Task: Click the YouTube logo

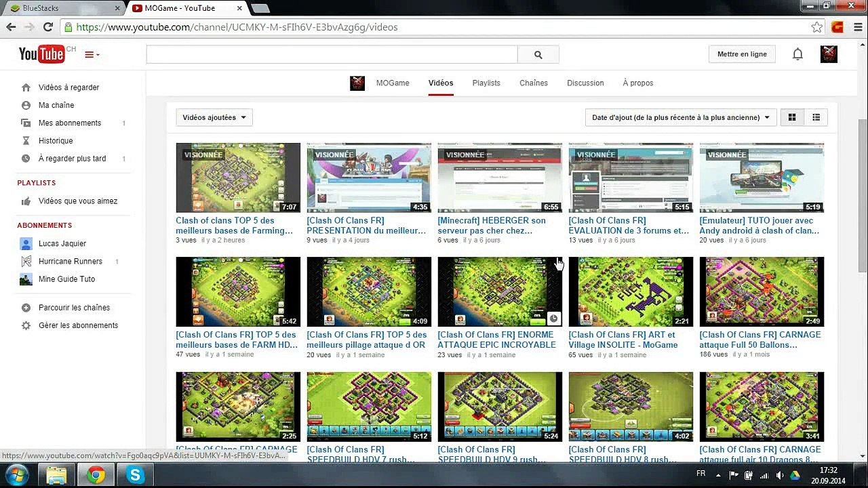Action: click(41, 54)
